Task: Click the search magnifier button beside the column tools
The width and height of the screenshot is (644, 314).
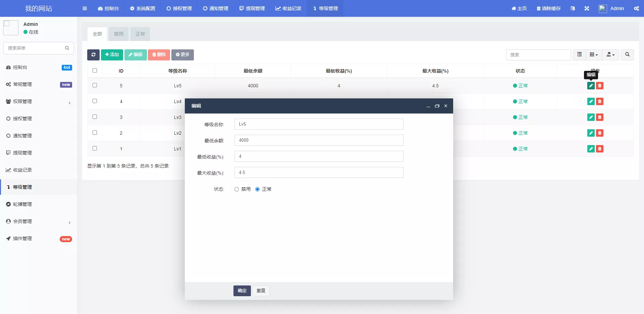Action: click(627, 55)
